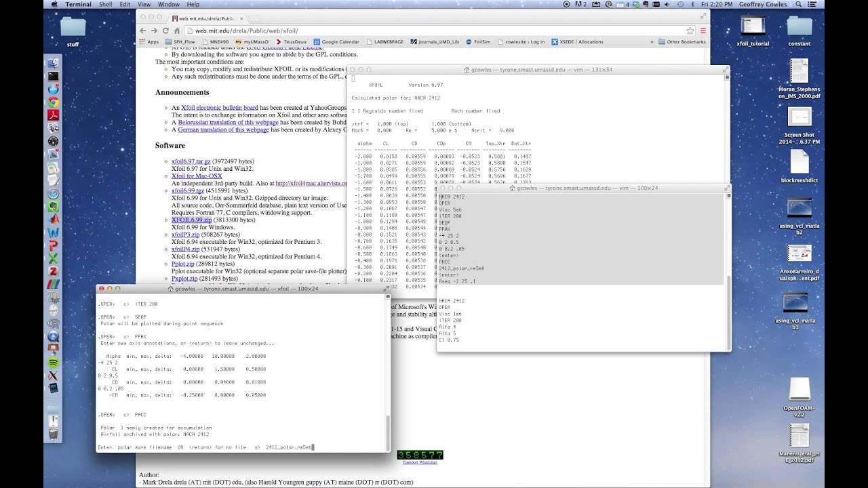Open the Terminal icon in the Dock
868x488 pixels.
[x=53, y=77]
